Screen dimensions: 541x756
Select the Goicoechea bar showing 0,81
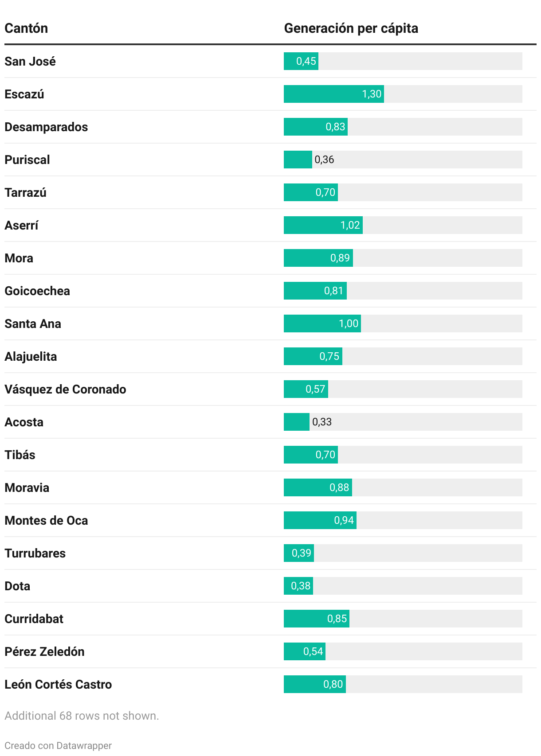tap(315, 291)
